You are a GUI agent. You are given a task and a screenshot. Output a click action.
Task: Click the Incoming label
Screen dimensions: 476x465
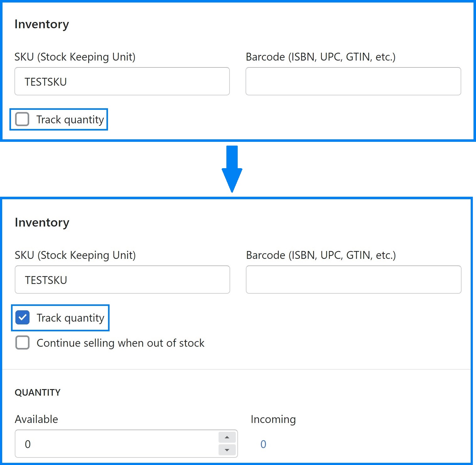click(x=273, y=420)
